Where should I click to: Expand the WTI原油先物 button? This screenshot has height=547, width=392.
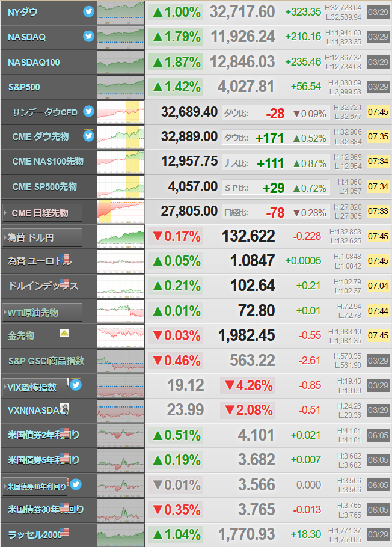pyautogui.click(x=42, y=312)
